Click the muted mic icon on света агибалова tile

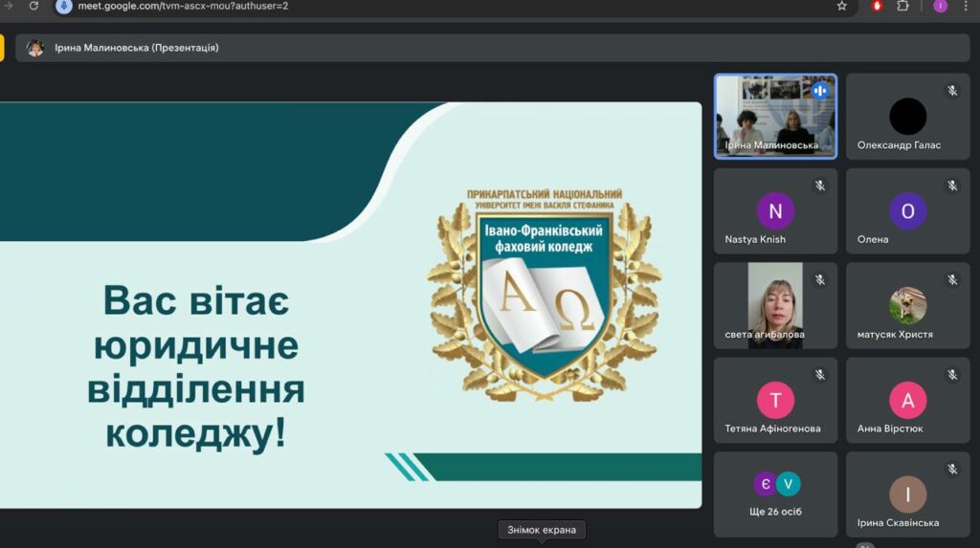pos(820,280)
